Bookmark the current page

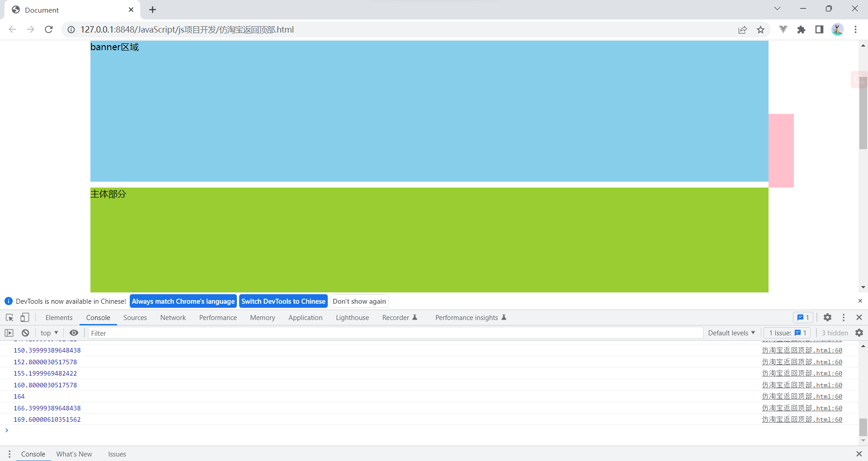[x=760, y=29]
